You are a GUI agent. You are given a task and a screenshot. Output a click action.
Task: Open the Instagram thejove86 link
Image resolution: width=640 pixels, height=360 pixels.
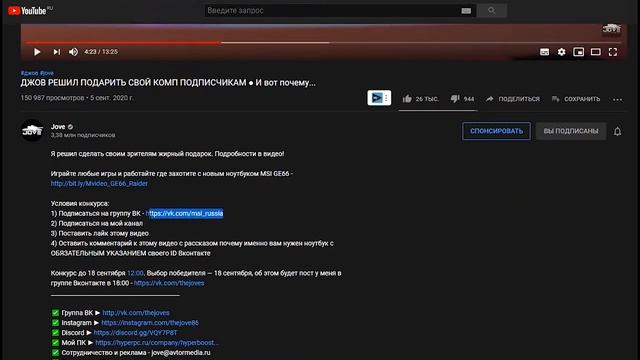pyautogui.click(x=150, y=322)
